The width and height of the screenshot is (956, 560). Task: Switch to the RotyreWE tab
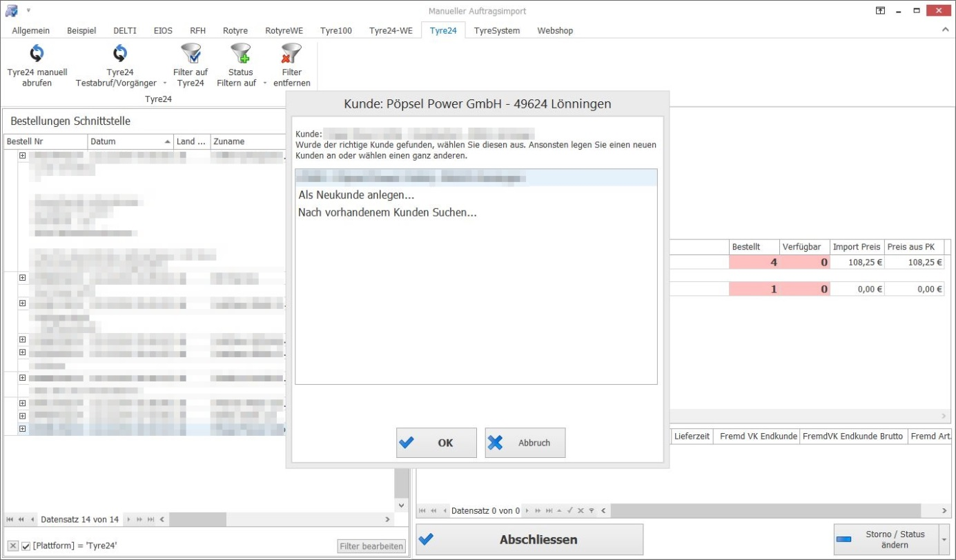coord(284,30)
